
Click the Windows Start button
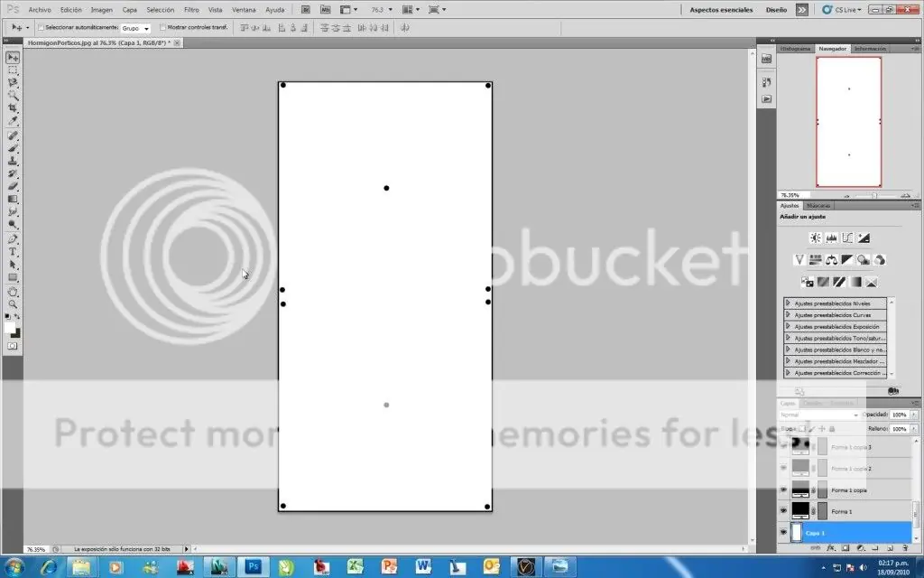tap(14, 567)
